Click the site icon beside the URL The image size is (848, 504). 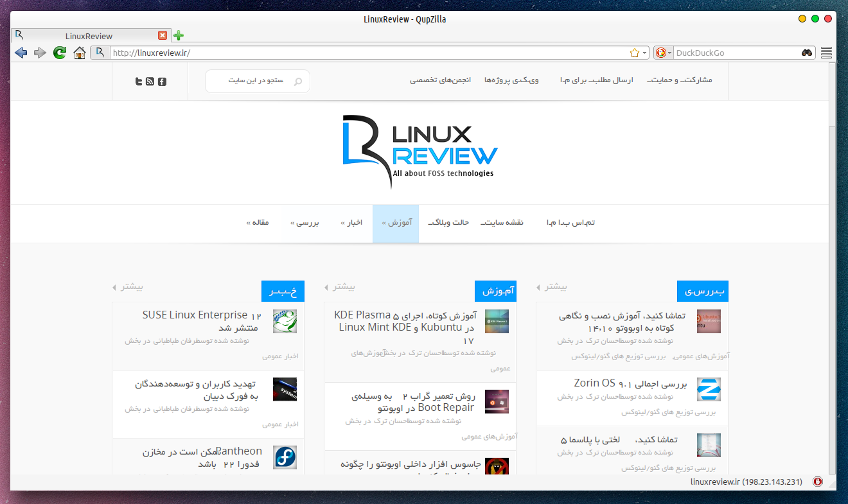pos(100,53)
